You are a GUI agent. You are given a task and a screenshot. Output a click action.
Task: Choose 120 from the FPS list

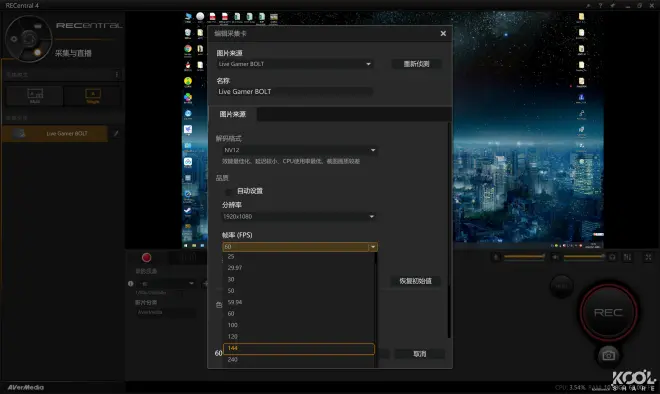[x=298, y=336]
